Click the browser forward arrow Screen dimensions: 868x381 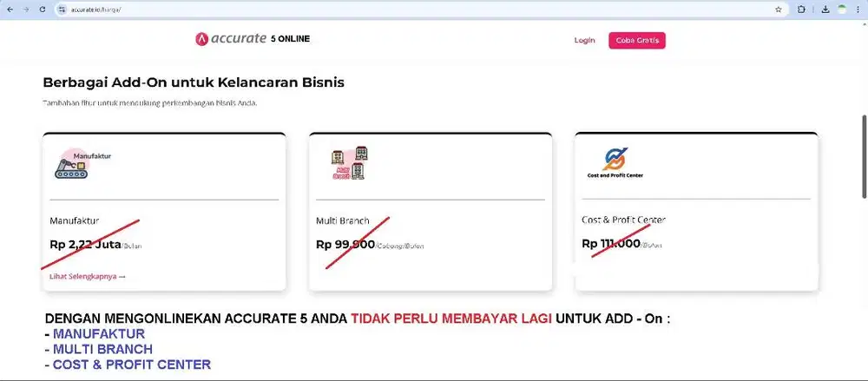coord(26,10)
